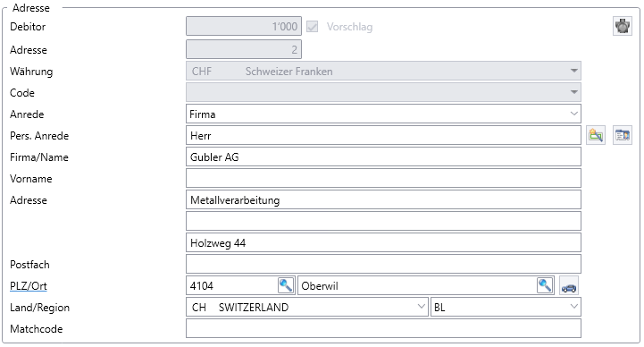Click the Pers. Anrede field containing Herr
Viewport: 644px width, 347px height.
(x=383, y=136)
